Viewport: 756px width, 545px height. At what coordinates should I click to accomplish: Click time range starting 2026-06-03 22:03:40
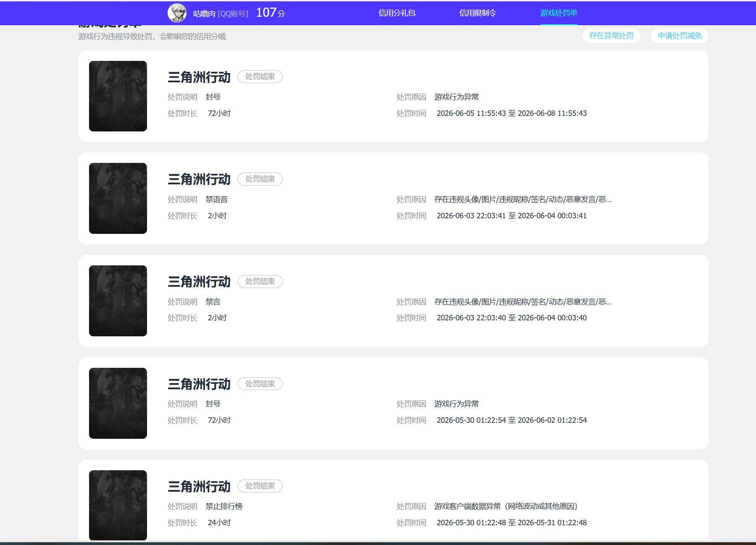coord(512,318)
